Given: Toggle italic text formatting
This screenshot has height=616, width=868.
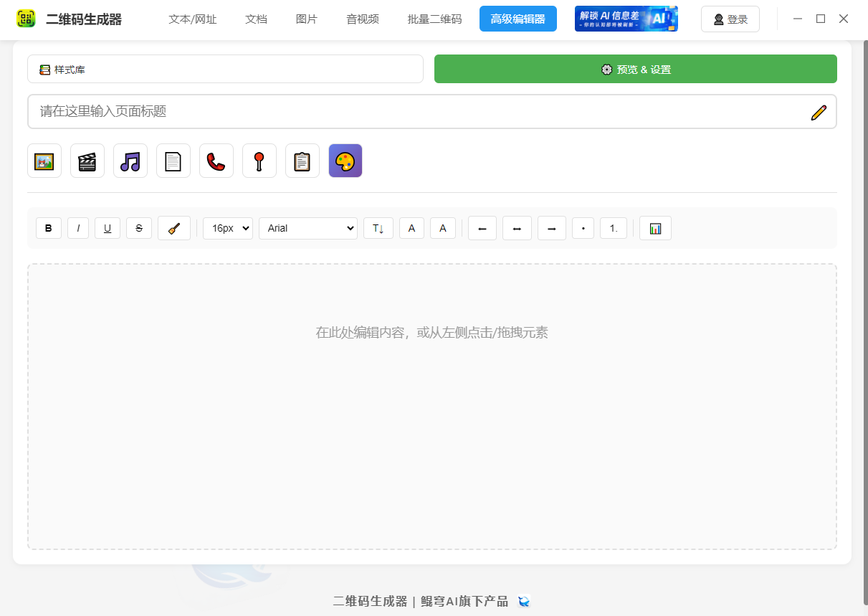Looking at the screenshot, I should click(78, 227).
